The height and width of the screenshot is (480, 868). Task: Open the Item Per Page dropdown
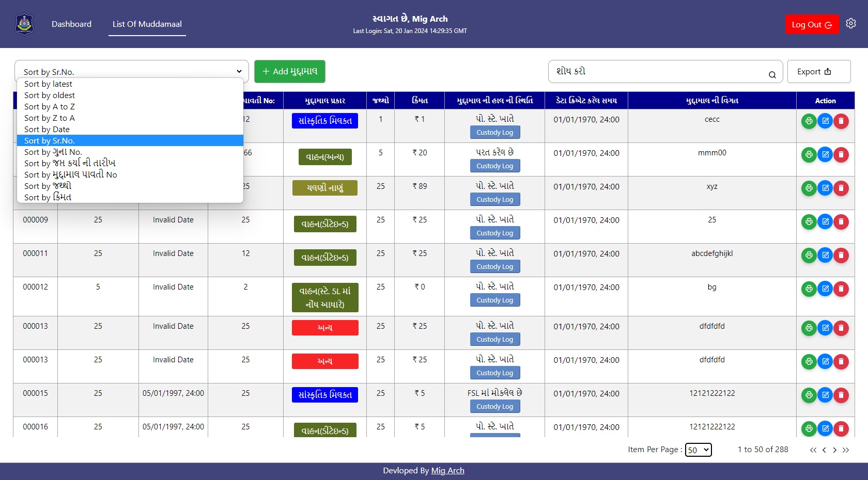(x=698, y=450)
